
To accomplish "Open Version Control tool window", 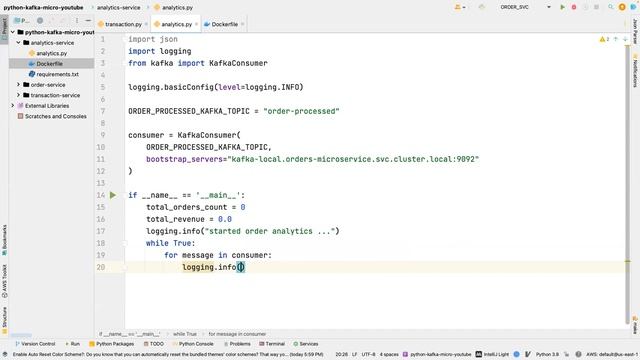I will 35,344.
